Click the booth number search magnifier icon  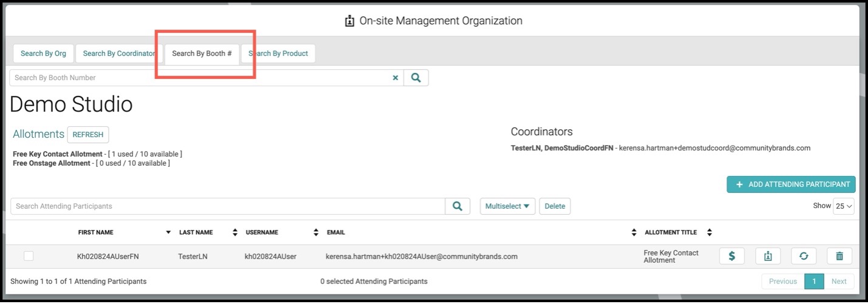coord(416,78)
